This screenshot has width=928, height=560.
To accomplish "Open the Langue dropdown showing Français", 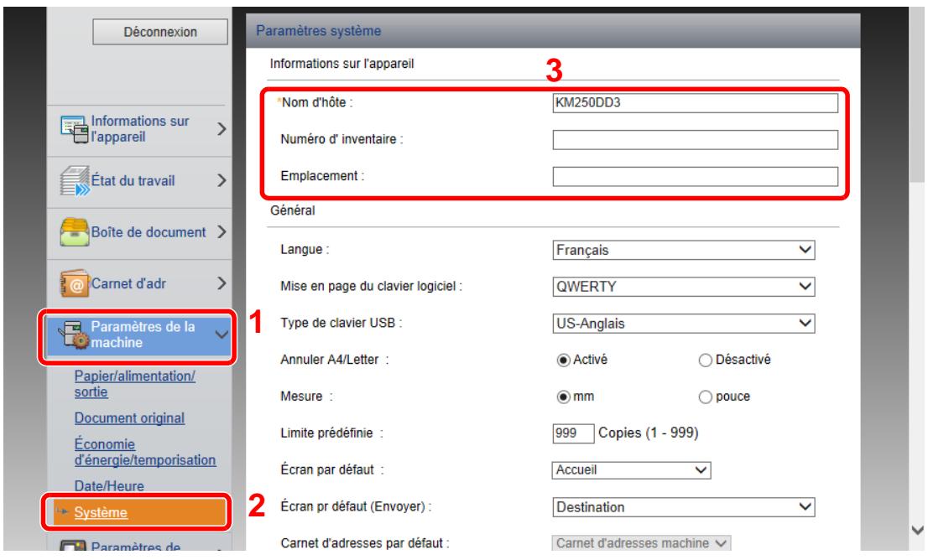I will point(684,250).
